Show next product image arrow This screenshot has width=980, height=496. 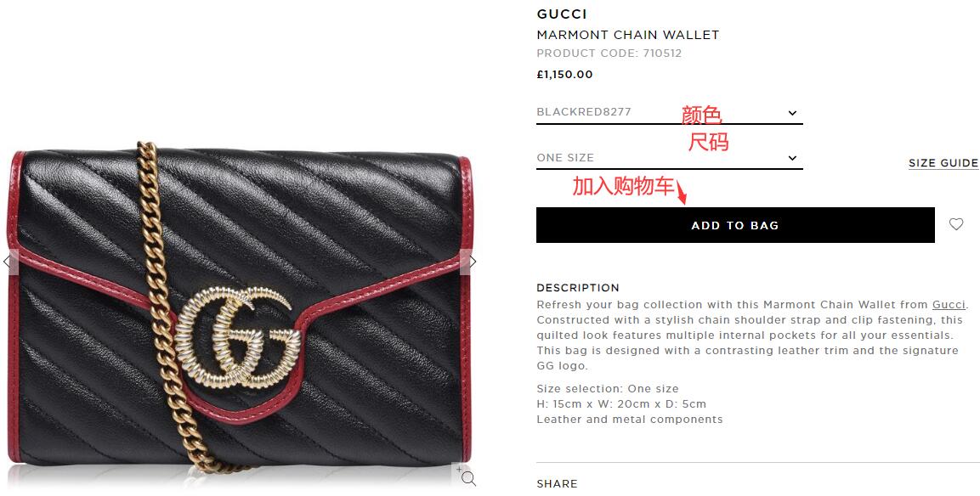(x=471, y=262)
